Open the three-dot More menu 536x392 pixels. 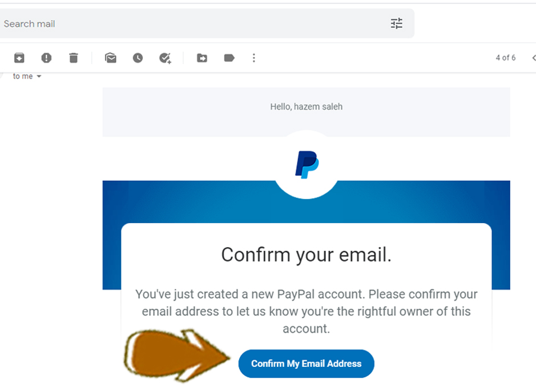tap(254, 58)
